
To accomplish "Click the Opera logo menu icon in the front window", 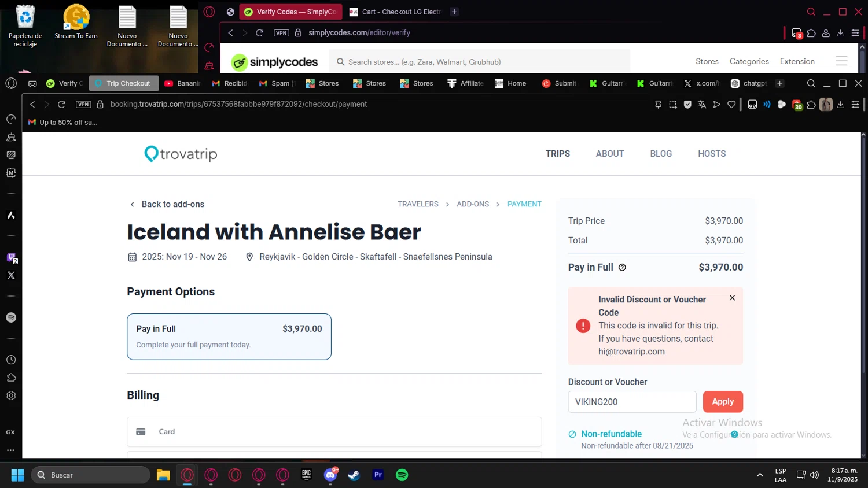I will coord(11,83).
